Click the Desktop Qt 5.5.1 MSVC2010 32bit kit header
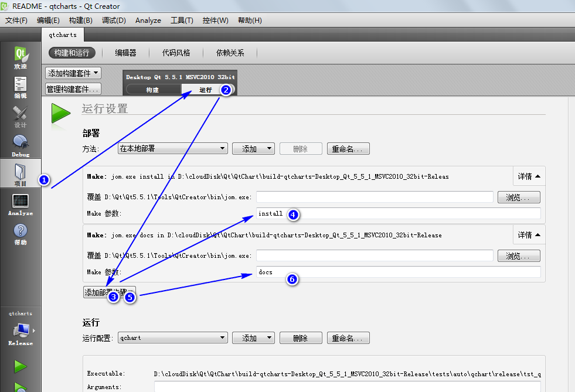Screen dimensions: 575x392 181,77
